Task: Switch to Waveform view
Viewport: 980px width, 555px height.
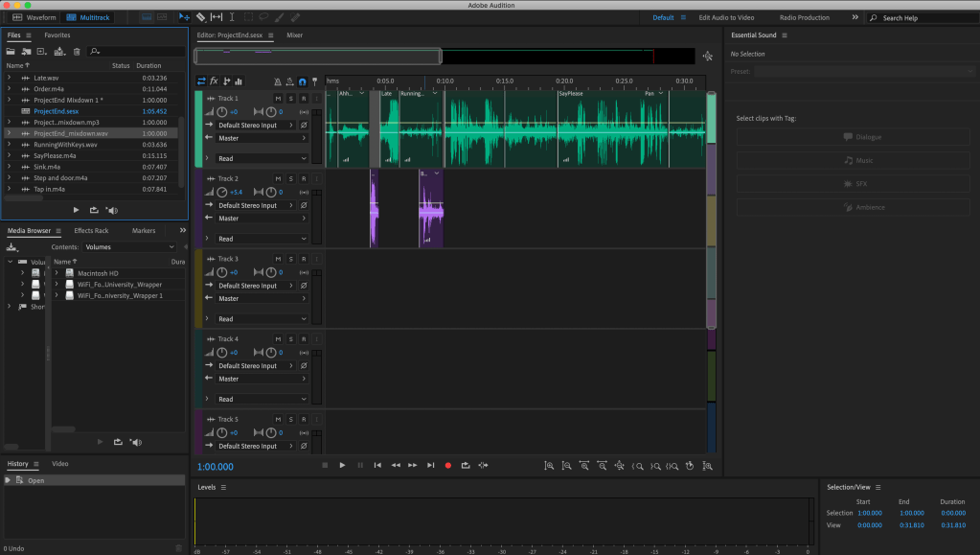Action: [34, 17]
